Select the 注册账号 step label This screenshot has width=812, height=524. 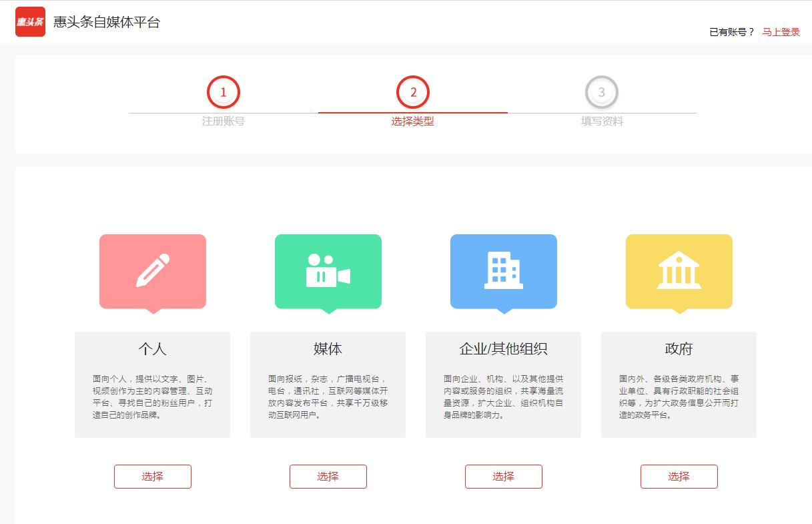(224, 122)
